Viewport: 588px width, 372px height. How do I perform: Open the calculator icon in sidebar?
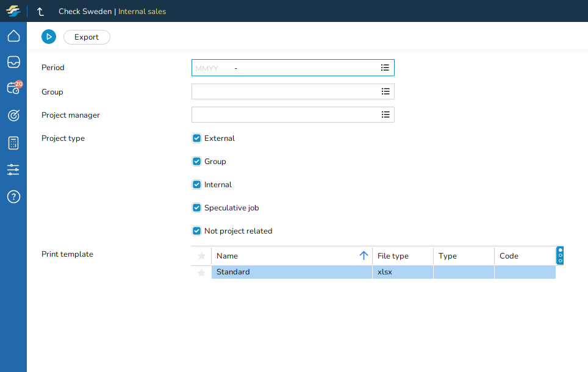13,143
